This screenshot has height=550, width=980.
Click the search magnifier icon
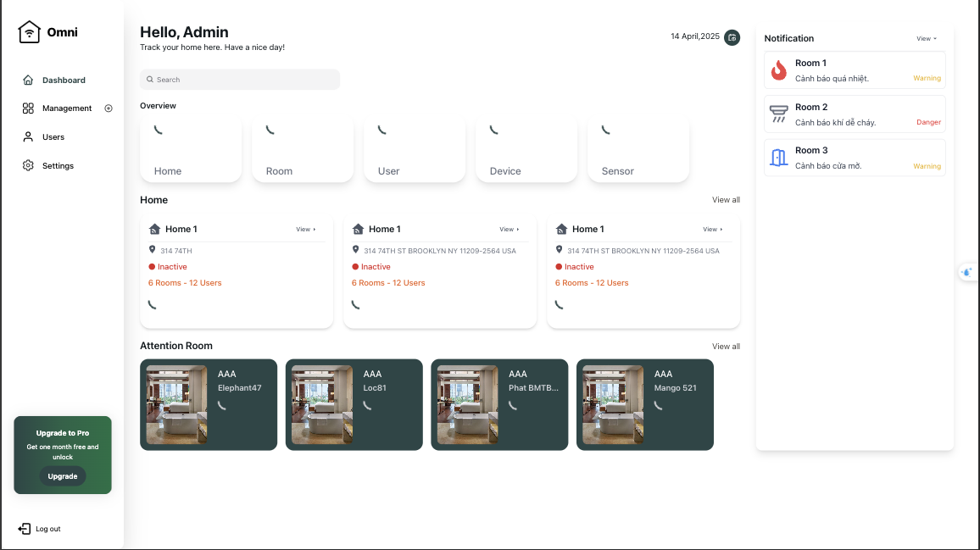point(150,80)
